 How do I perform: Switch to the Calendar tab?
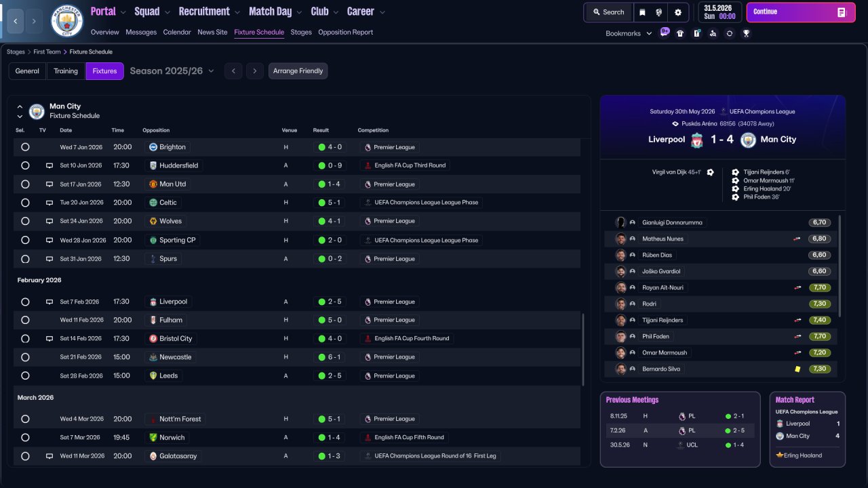177,33
